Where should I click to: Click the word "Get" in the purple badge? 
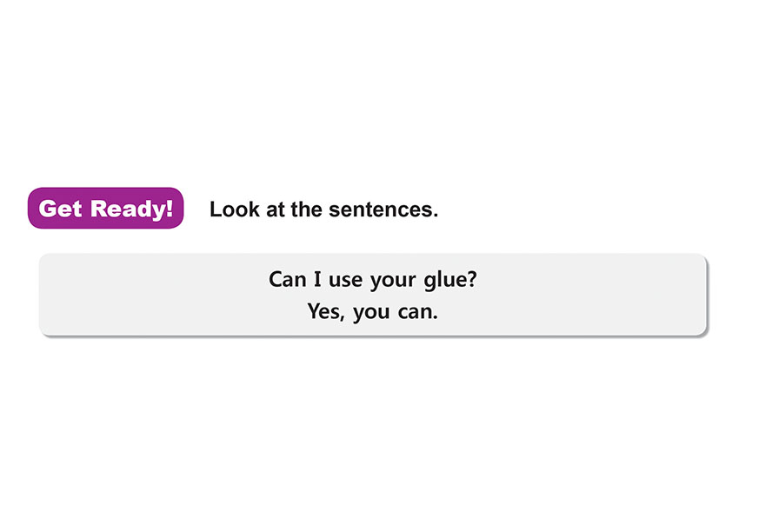click(60, 209)
